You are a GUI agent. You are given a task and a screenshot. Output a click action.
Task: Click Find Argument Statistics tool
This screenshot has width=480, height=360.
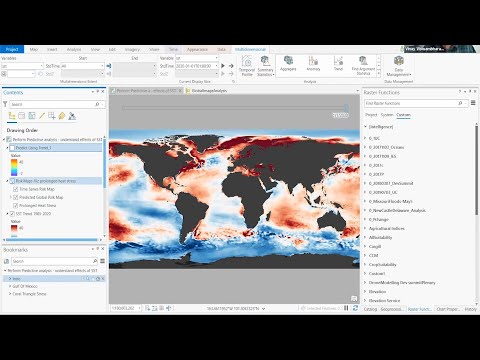[x=363, y=66]
